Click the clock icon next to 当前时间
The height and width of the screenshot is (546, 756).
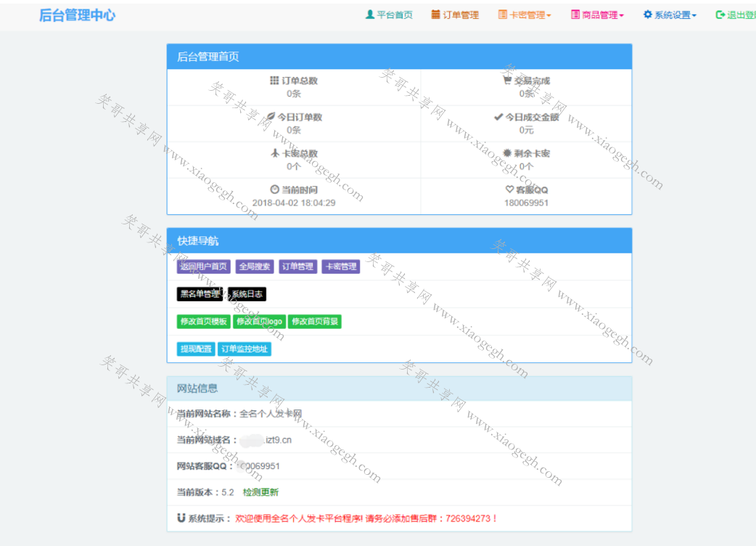coord(274,189)
